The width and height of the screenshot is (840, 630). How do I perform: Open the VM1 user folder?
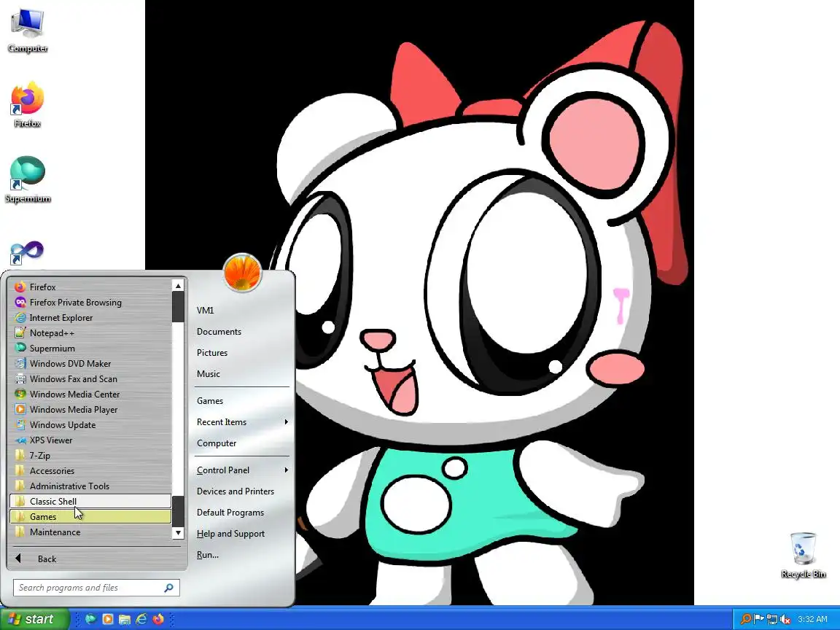(x=241, y=310)
